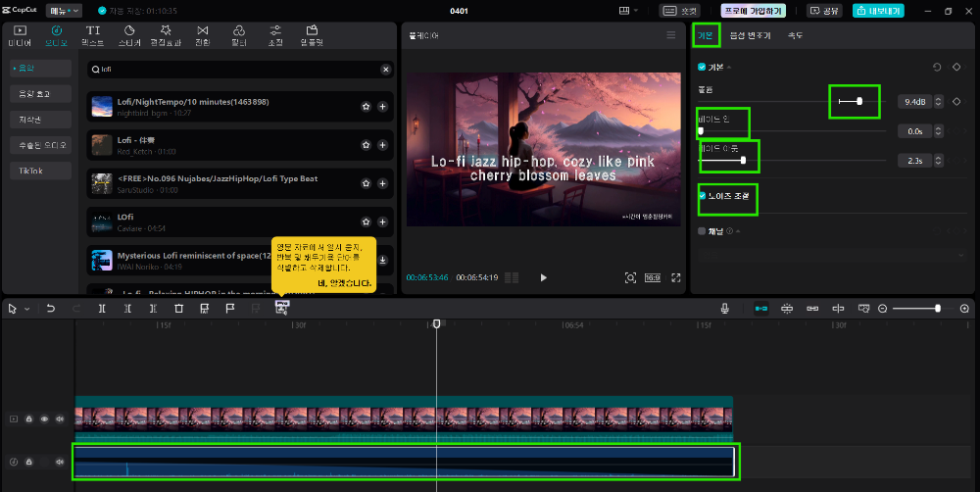Lock the video track
The width and height of the screenshot is (980, 492).
[x=28, y=418]
